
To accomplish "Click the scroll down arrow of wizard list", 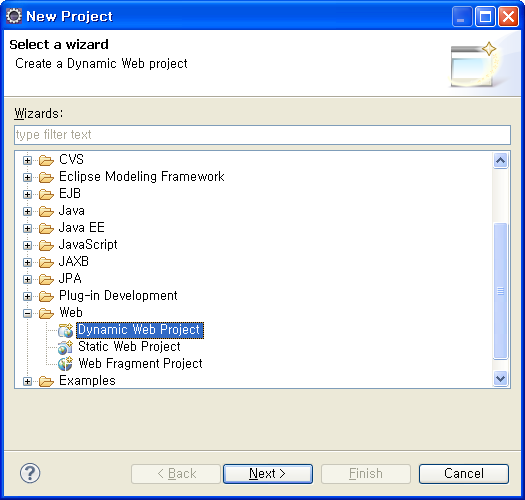I will [500, 379].
